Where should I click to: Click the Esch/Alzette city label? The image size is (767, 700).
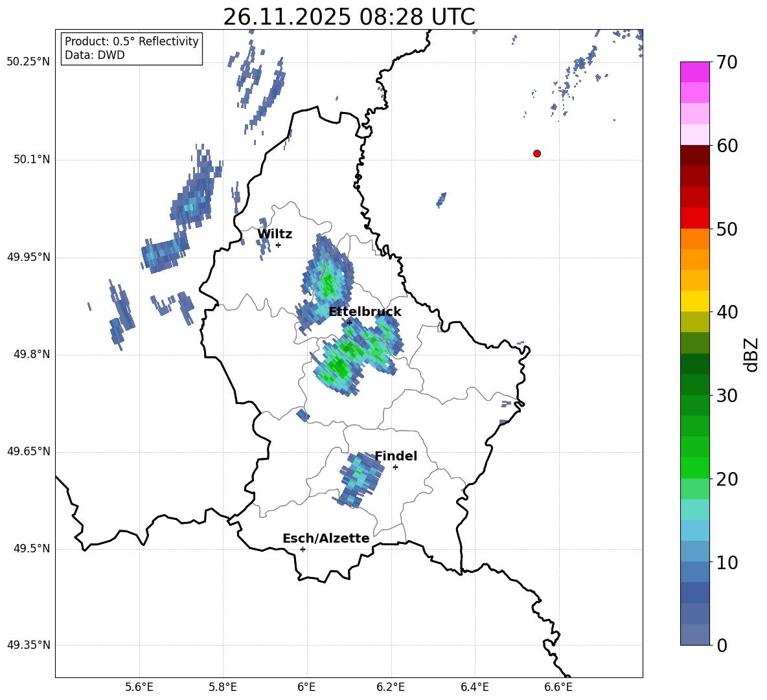[x=326, y=538]
